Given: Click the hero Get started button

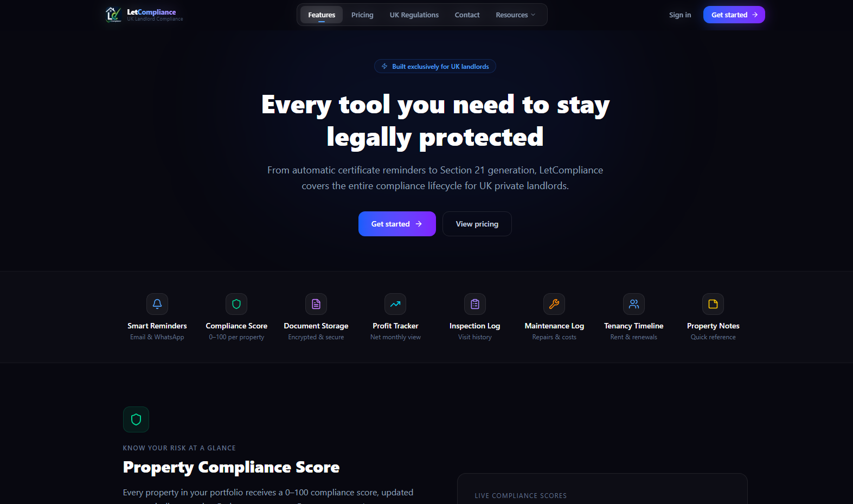Looking at the screenshot, I should [397, 224].
